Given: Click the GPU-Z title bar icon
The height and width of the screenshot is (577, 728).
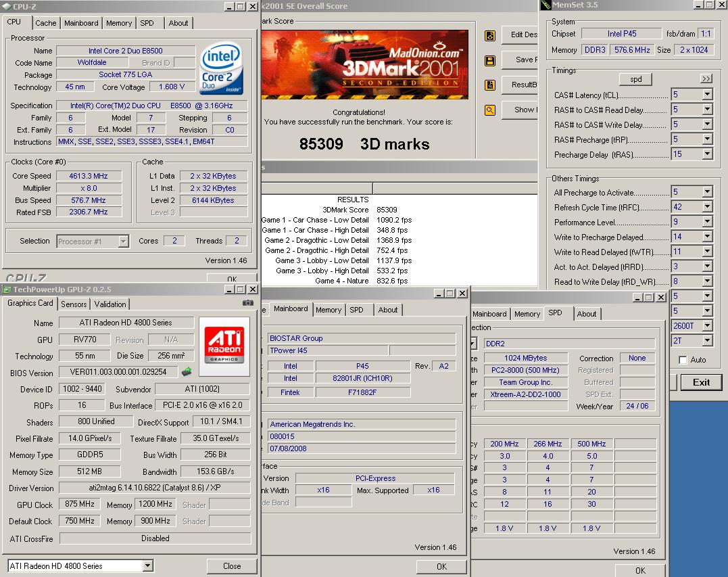Looking at the screenshot, I should click(7, 290).
